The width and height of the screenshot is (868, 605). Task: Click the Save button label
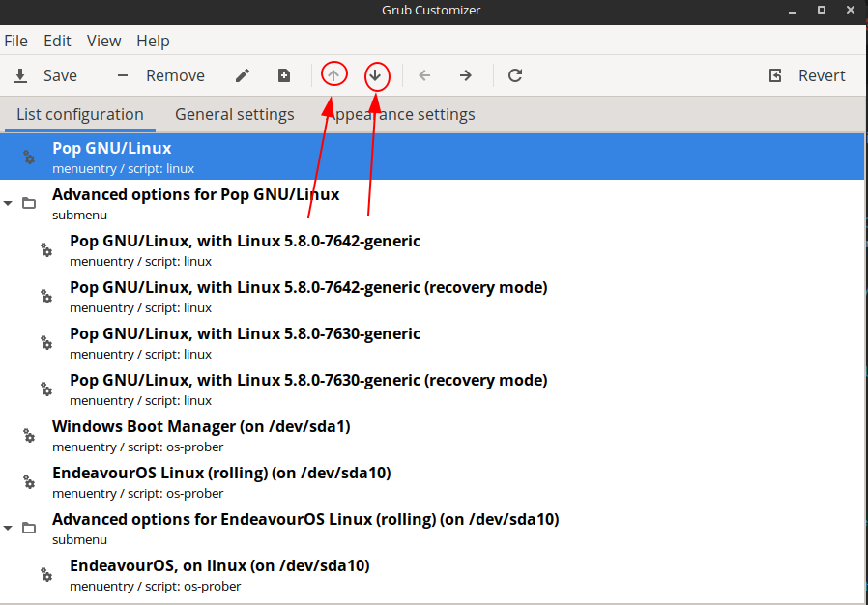pos(60,75)
